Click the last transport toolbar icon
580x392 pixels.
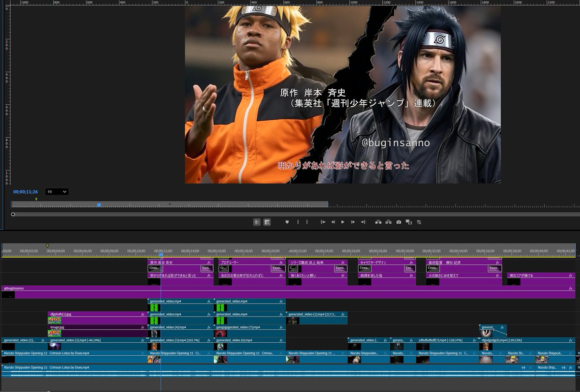point(419,222)
